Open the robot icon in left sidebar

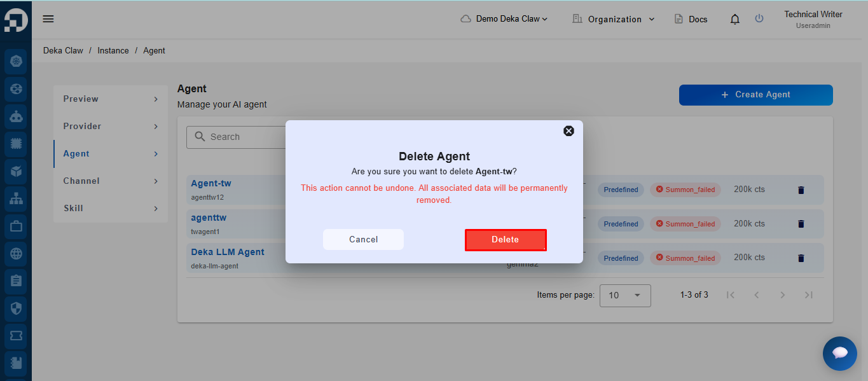[x=16, y=116]
